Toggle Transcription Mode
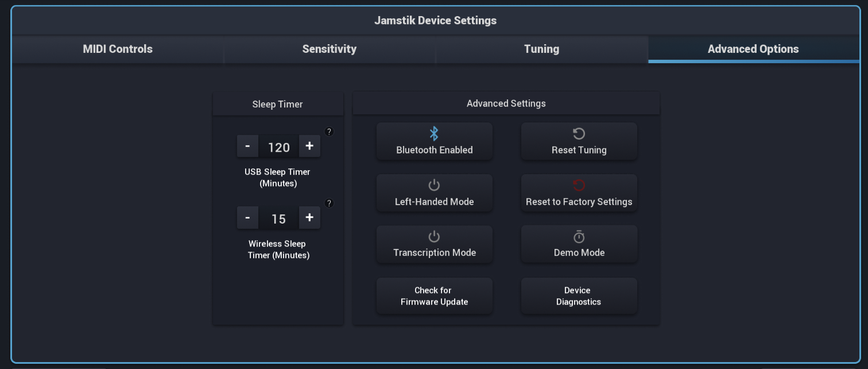Viewport: 868px width, 369px height. point(435,244)
